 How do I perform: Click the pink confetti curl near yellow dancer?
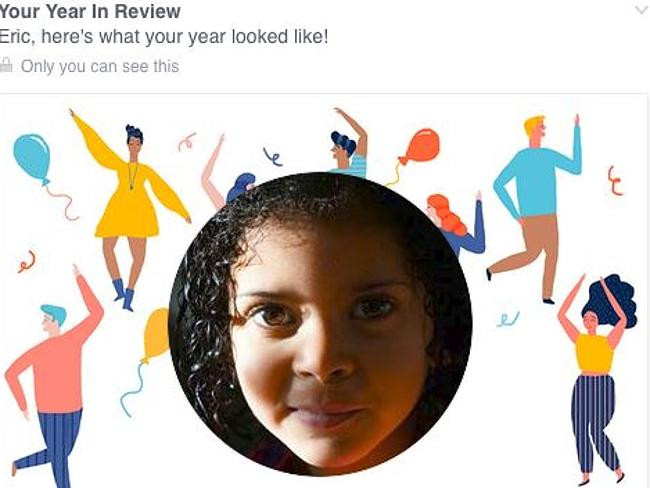[x=187, y=142]
